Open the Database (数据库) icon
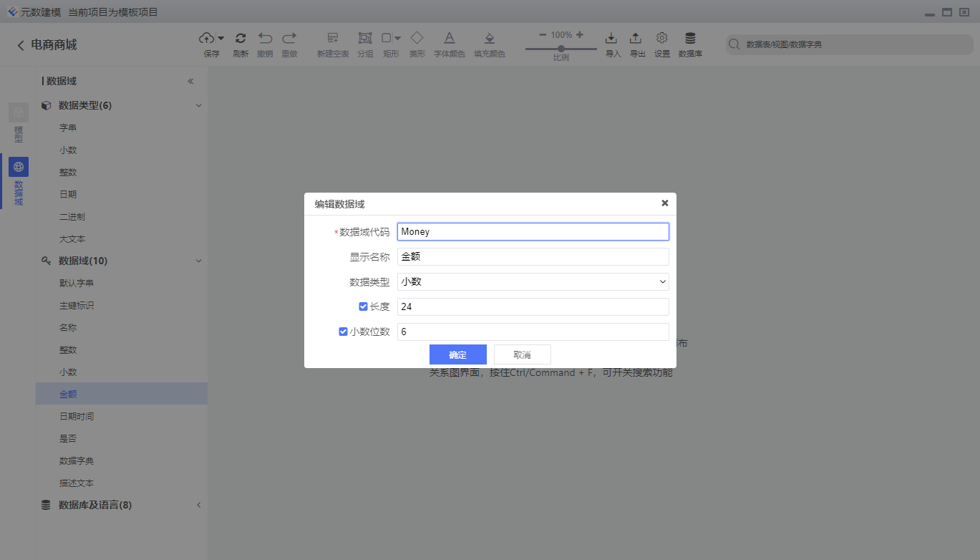 pyautogui.click(x=690, y=38)
